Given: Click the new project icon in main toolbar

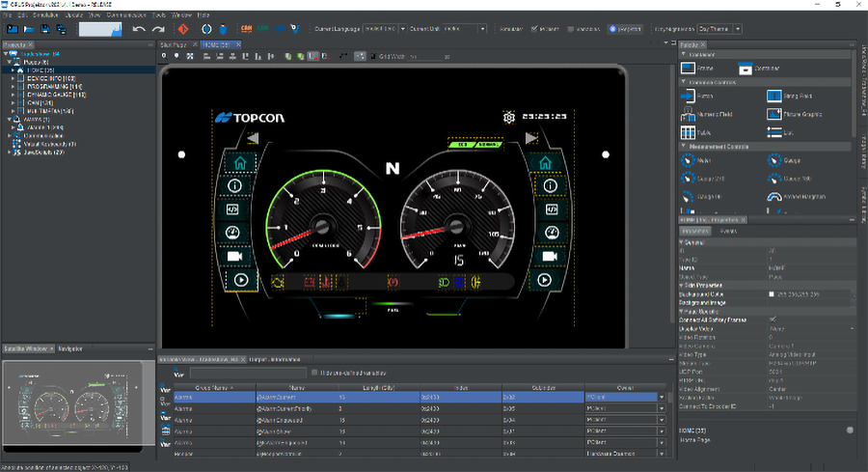Looking at the screenshot, I should tap(13, 29).
